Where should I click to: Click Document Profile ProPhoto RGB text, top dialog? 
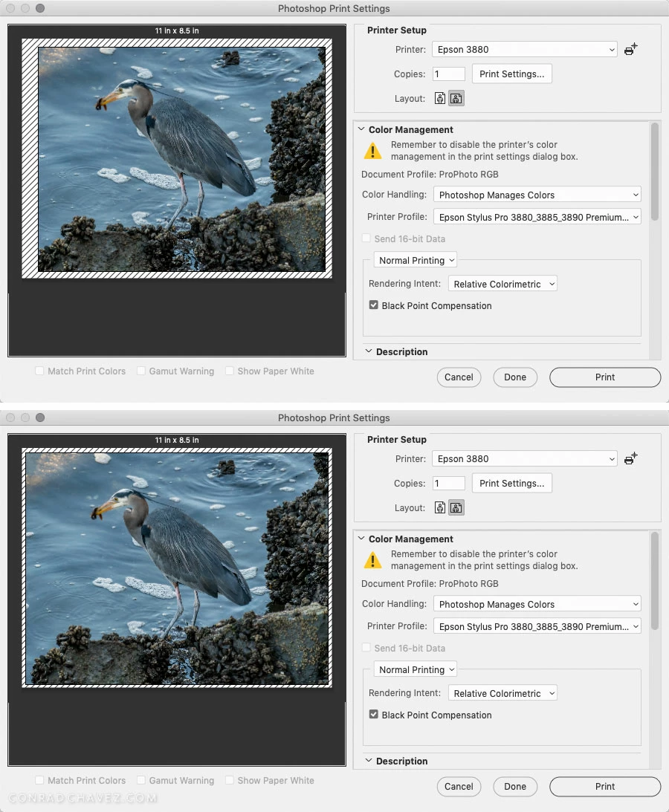[430, 175]
